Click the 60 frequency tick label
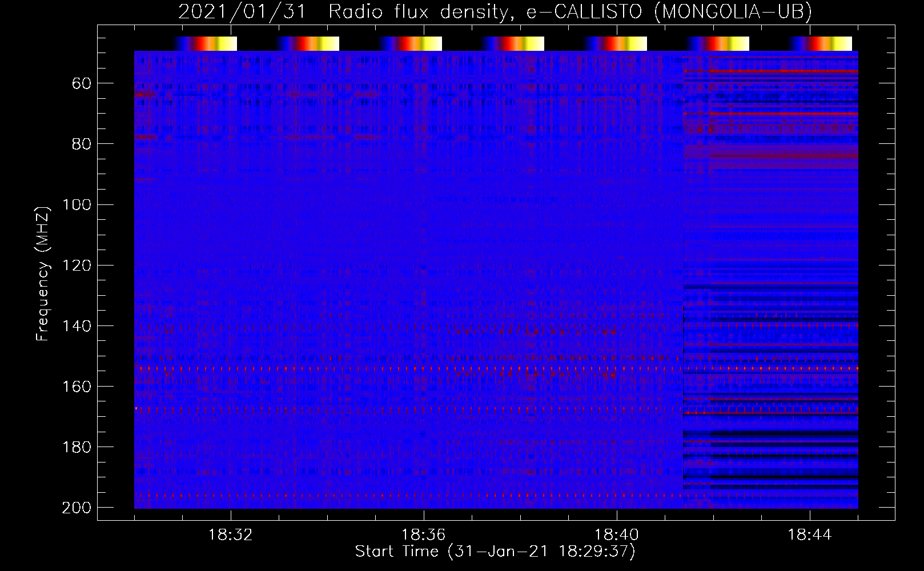This screenshot has width=924, height=571. [82, 83]
